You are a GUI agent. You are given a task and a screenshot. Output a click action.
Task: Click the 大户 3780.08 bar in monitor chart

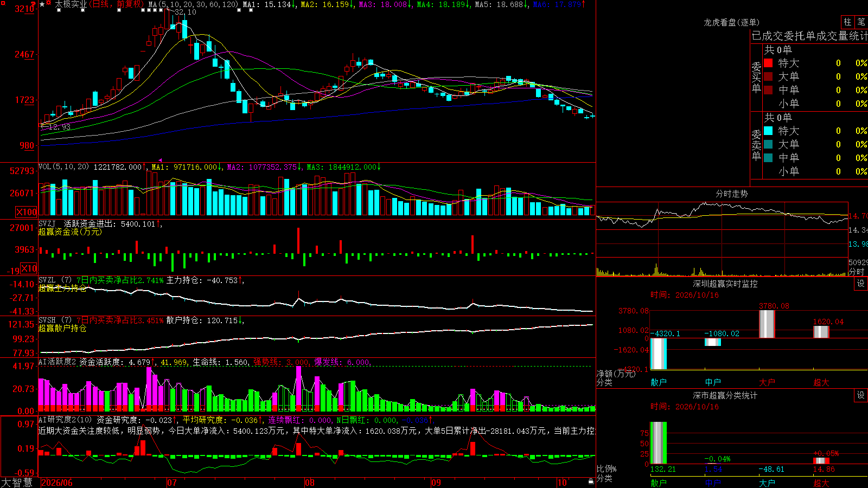767,324
